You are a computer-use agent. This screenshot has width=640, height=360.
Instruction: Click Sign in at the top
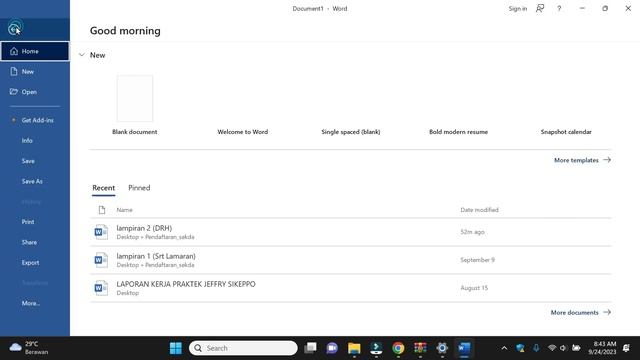click(x=518, y=9)
